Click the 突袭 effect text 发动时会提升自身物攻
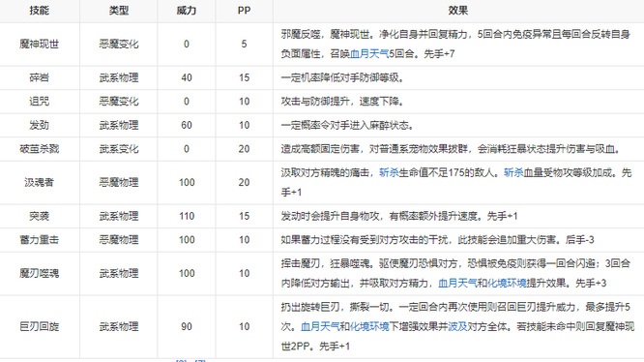644x362 pixels. click(330, 216)
